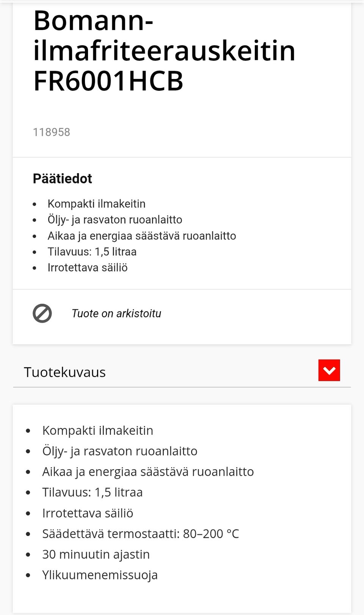364x615 pixels.
Task: Click the Säädettävä termostaatti specification line
Action: tap(141, 533)
